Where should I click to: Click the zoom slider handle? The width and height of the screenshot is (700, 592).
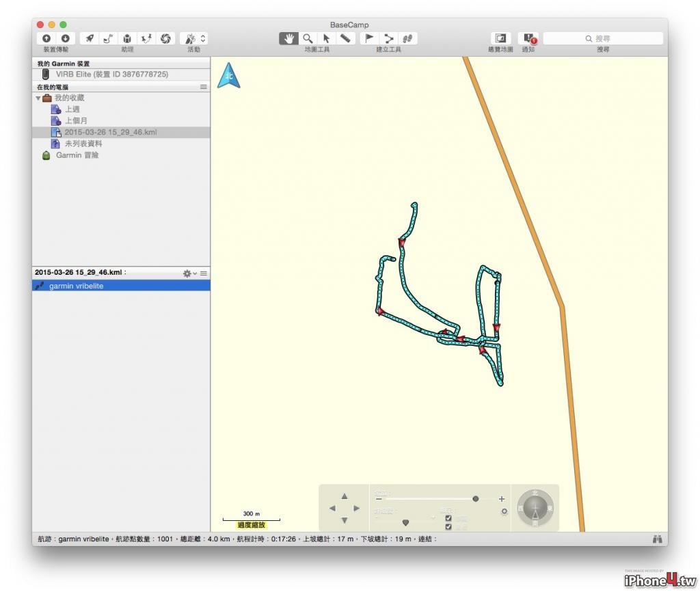click(476, 499)
